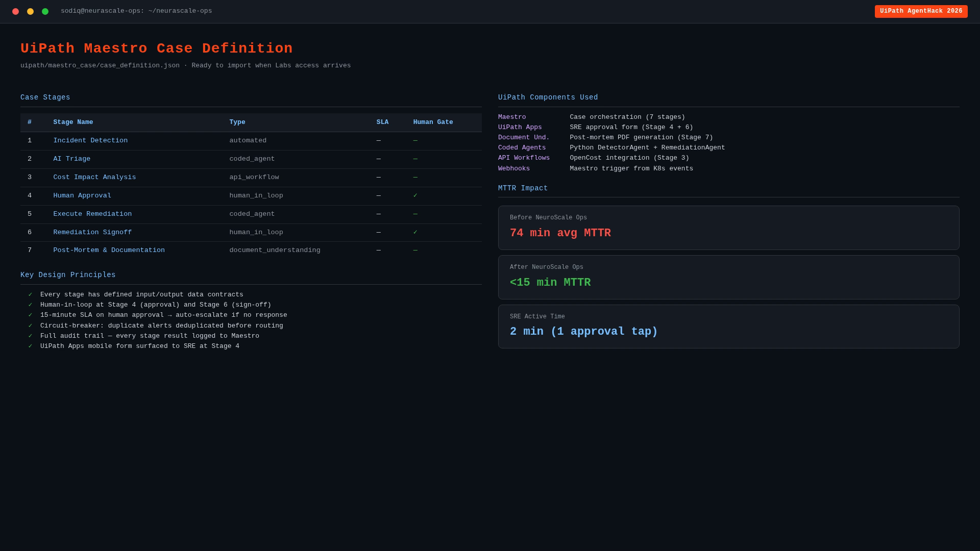
Task: Click the yellow minimize window dot
Action: click(x=30, y=11)
